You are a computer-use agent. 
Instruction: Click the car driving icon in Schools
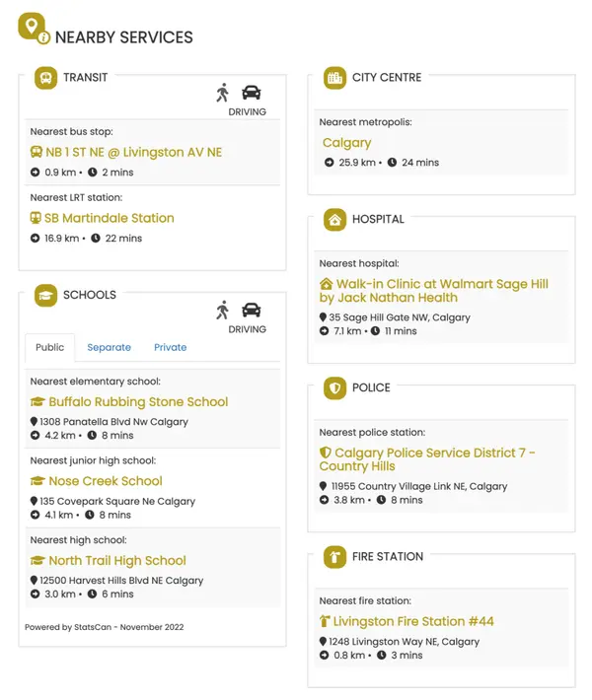[x=252, y=311]
